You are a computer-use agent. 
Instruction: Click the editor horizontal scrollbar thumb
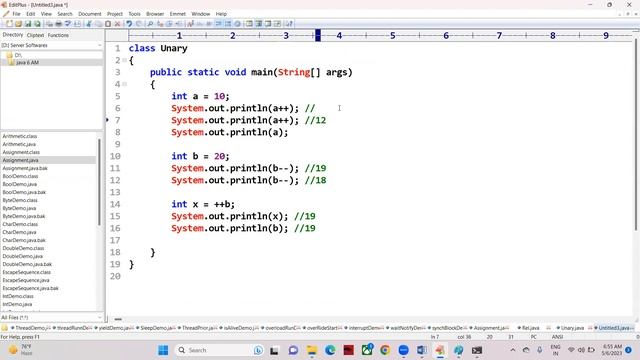[118, 319]
